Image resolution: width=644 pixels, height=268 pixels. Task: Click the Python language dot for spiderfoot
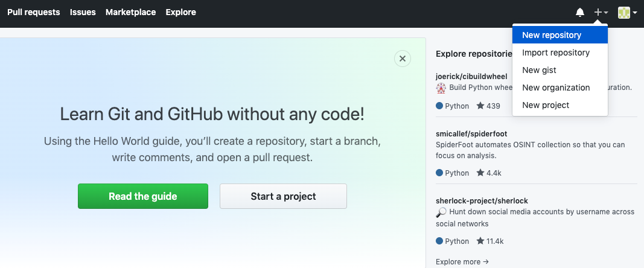click(x=439, y=173)
